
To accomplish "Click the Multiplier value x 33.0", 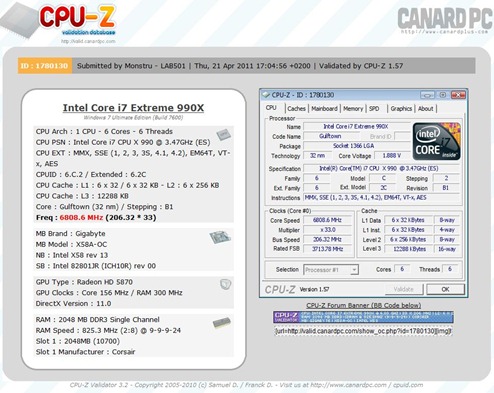I will (x=327, y=230).
